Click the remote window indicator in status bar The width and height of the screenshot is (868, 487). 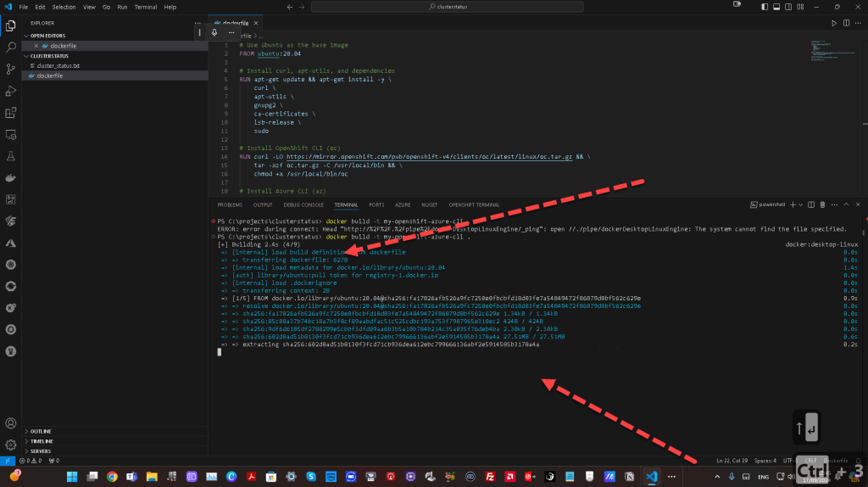[7, 461]
